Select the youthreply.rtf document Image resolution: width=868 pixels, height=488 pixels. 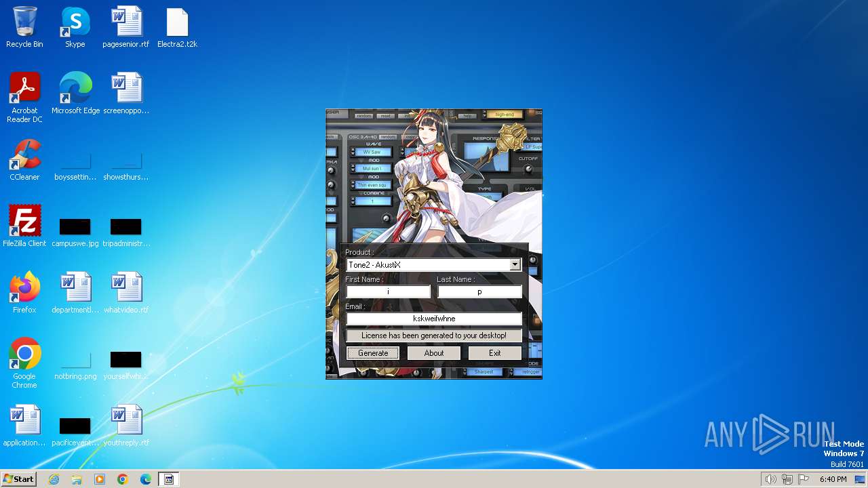pyautogui.click(x=126, y=425)
